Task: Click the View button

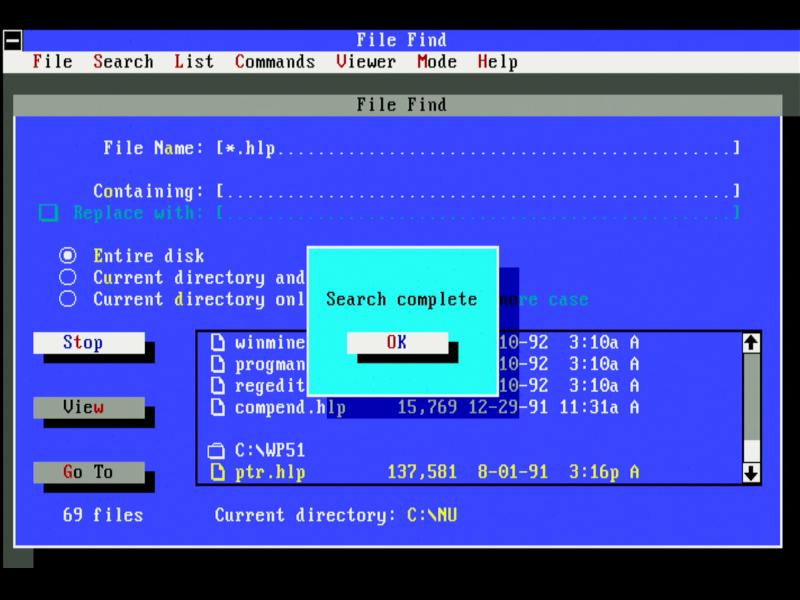Action: (x=89, y=407)
